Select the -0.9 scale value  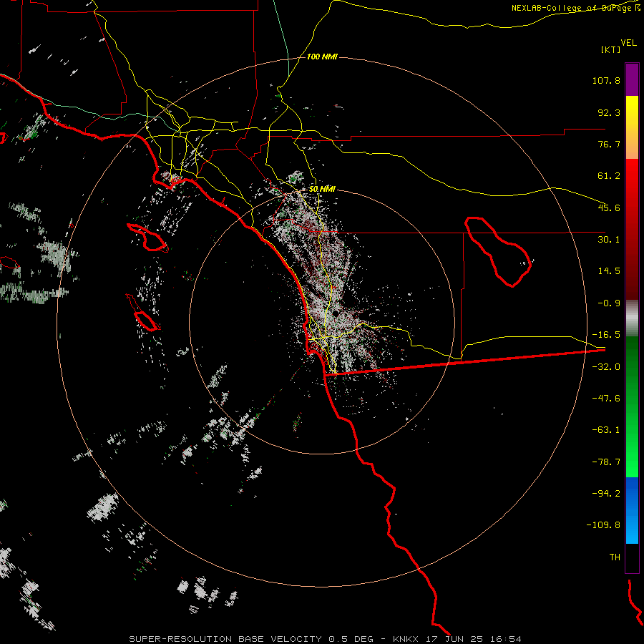609,303
